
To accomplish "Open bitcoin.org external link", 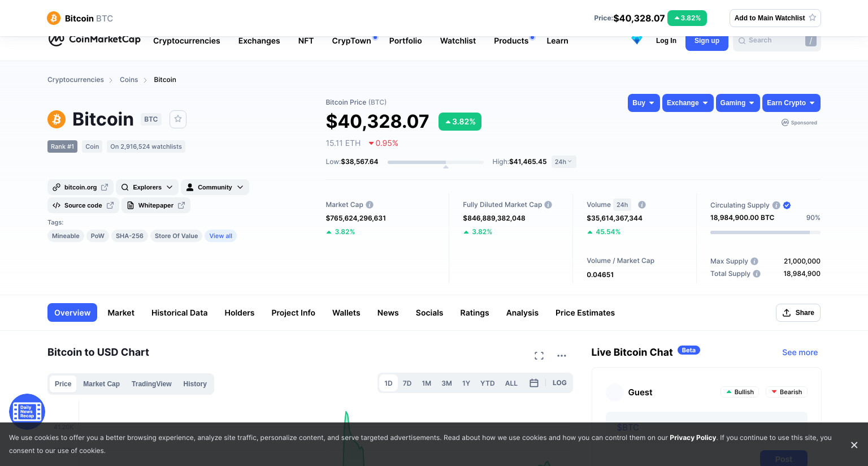I will (80, 187).
